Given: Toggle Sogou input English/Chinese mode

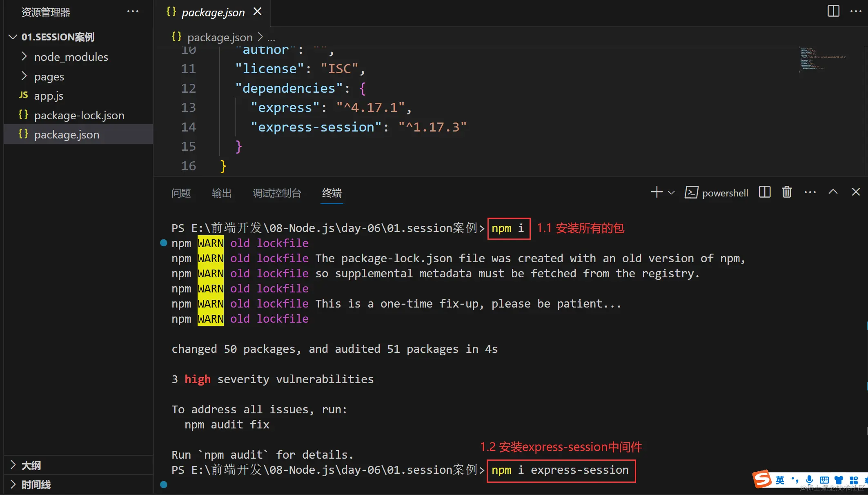Looking at the screenshot, I should tap(780, 480).
